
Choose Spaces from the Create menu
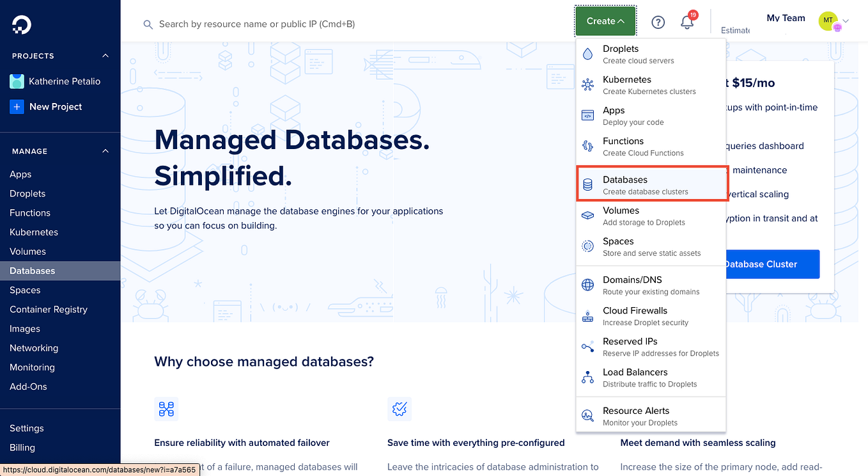pyautogui.click(x=651, y=246)
